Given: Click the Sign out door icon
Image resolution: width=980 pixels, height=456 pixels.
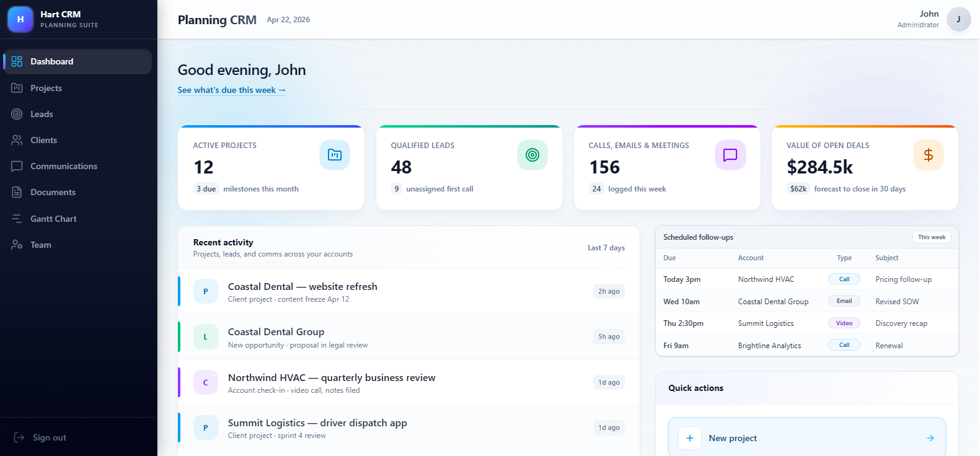Looking at the screenshot, I should [19, 437].
